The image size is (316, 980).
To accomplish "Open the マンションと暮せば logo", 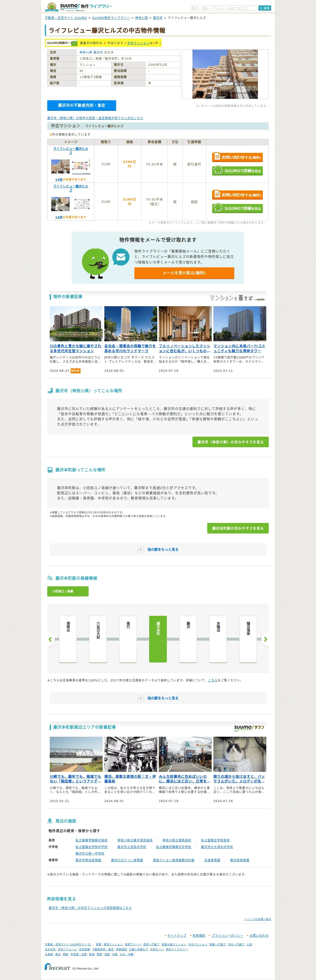I will point(237,298).
